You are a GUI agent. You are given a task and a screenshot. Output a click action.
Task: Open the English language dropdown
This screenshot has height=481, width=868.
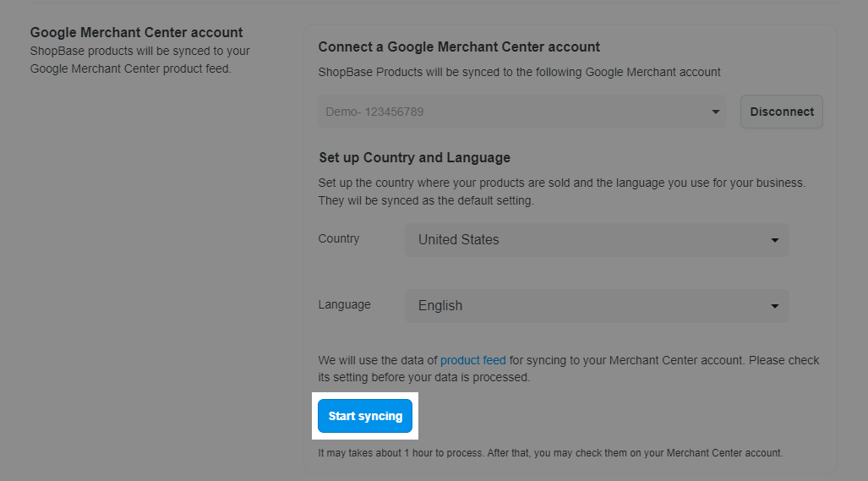coord(597,305)
